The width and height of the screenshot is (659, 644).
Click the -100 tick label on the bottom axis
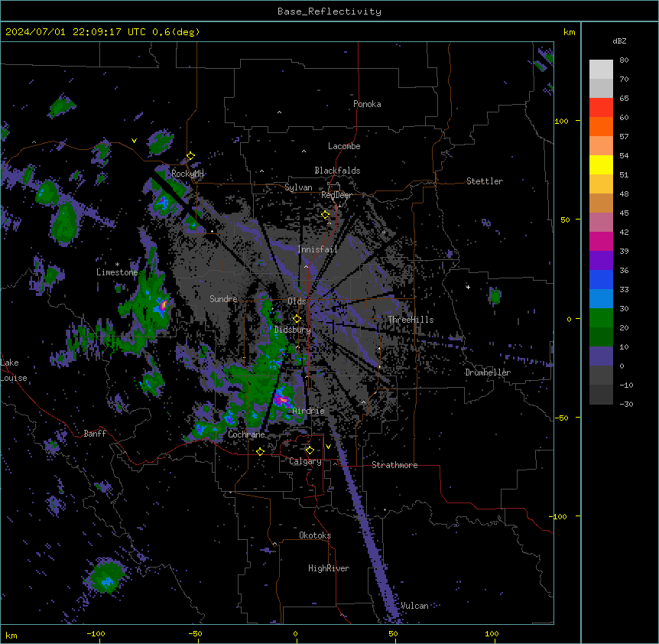click(x=96, y=633)
